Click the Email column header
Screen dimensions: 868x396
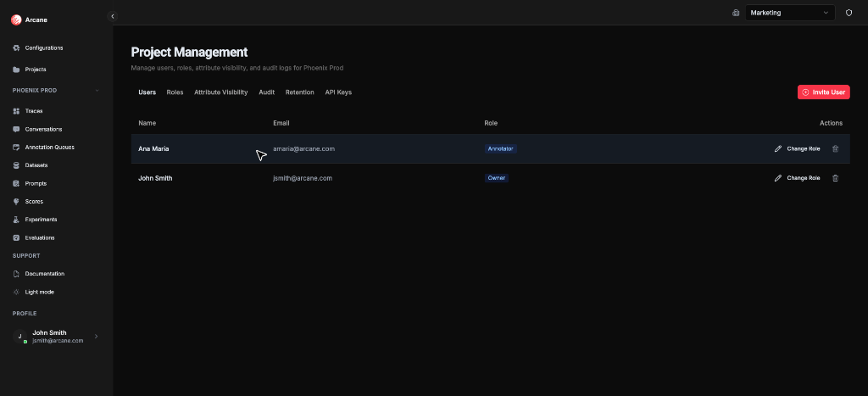pos(281,123)
